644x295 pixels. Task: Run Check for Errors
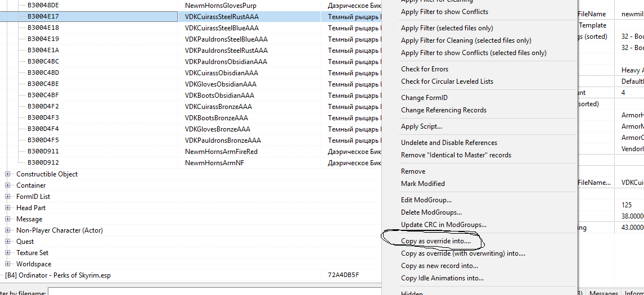[425, 69]
